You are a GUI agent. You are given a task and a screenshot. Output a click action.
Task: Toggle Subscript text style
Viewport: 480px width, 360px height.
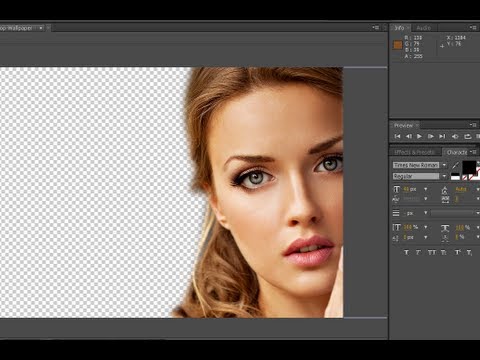[469, 253]
